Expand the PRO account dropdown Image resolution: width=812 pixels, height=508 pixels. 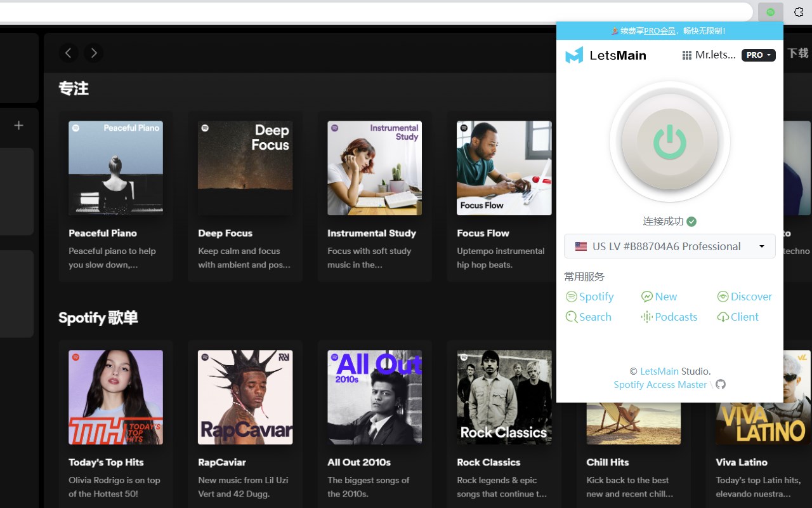(759, 55)
